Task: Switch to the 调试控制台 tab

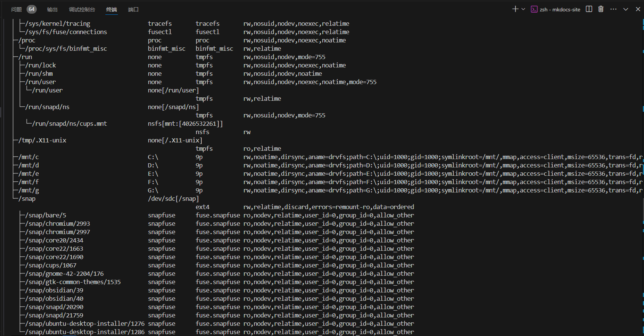Action: click(82, 9)
